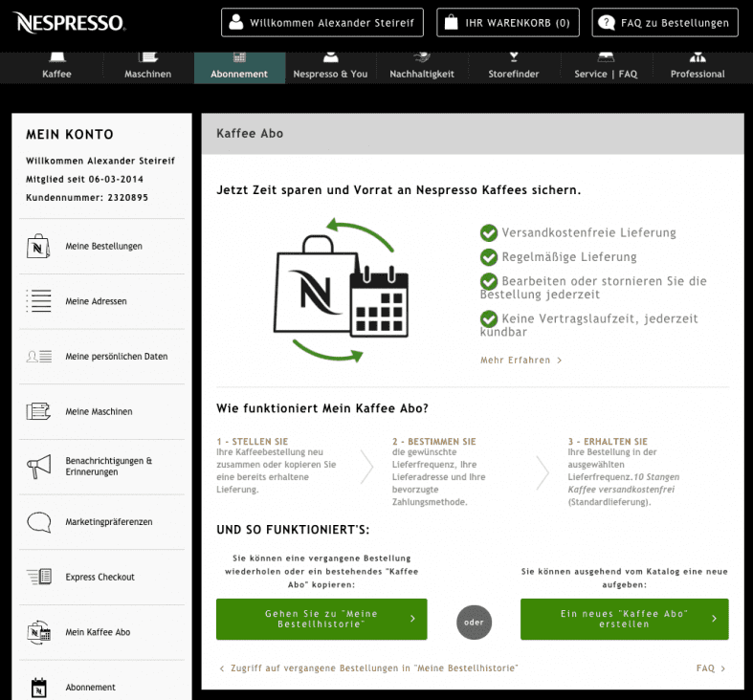753x700 pixels.
Task: Click Gehen Sie zu "Meine Bestellhistorie" button
Action: (x=321, y=619)
